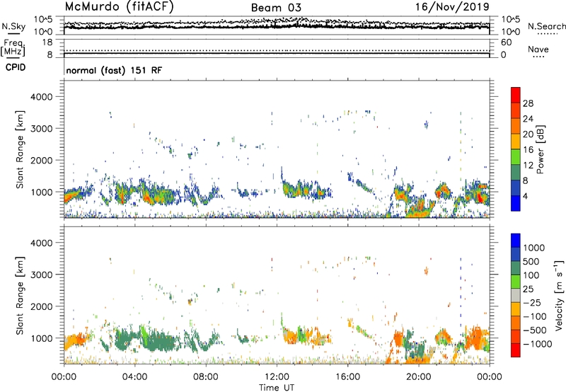The width and height of the screenshot is (566, 392).
Task: Pick the gray Velocity swatch between 25 and -25
Action: [x=516, y=296]
